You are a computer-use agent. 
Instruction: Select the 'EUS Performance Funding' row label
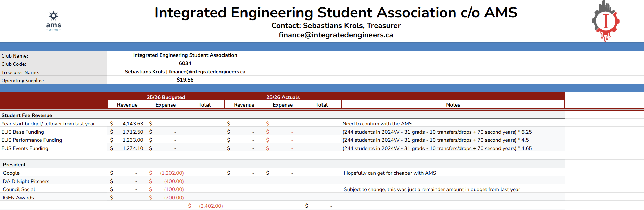(x=32, y=140)
